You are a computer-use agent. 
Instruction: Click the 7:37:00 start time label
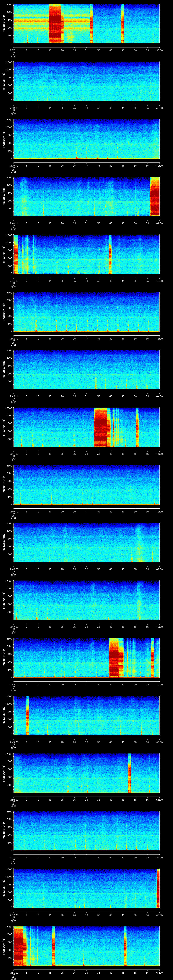coord(14,50)
